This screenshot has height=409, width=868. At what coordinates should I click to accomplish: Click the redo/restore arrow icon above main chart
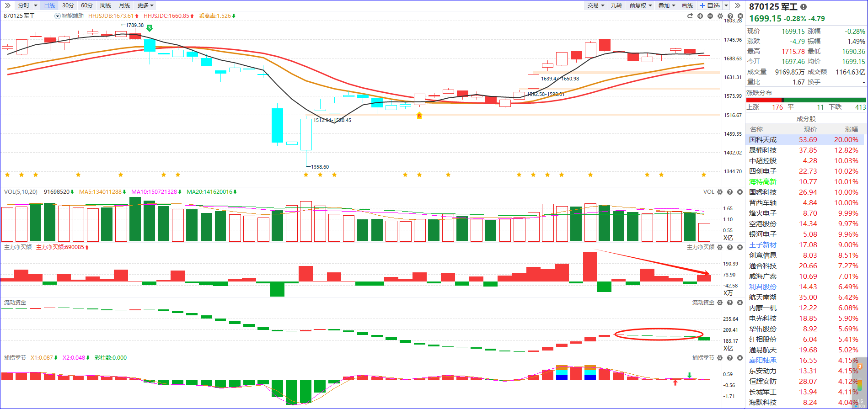point(690,16)
